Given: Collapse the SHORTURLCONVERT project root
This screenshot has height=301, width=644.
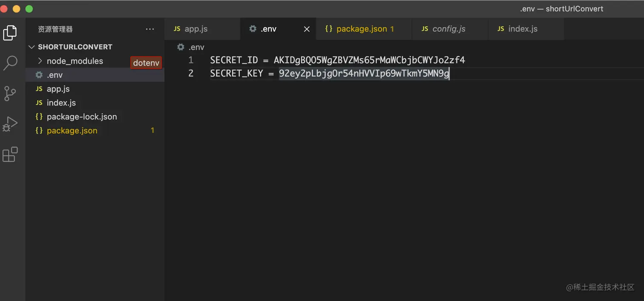Looking at the screenshot, I should click(x=32, y=47).
